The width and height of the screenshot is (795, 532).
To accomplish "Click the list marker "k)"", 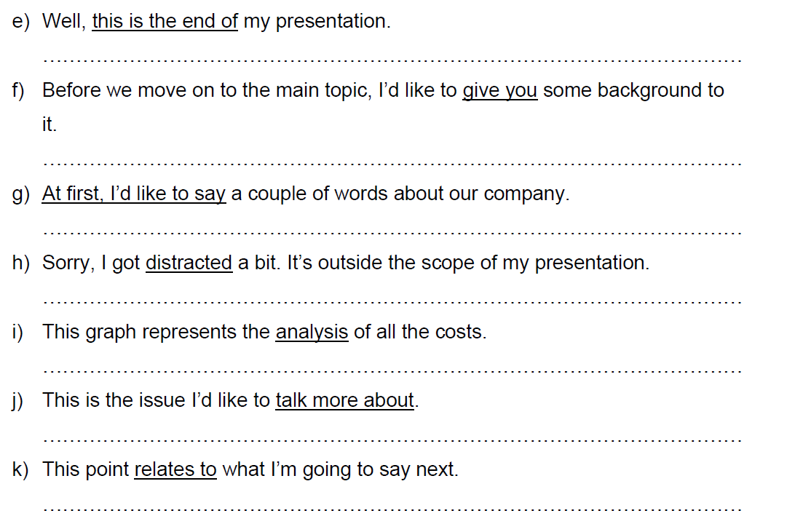I will pyautogui.click(x=20, y=469).
